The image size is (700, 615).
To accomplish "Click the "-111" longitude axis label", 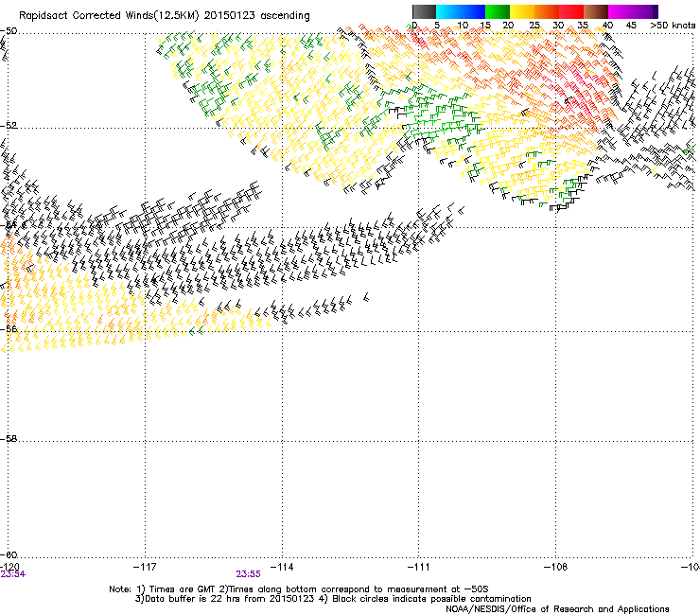I will click(419, 567).
